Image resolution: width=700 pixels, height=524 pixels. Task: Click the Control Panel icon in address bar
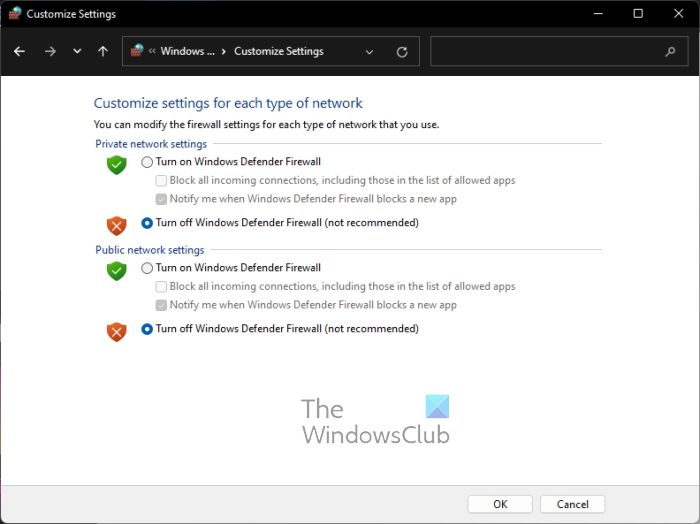click(x=137, y=51)
